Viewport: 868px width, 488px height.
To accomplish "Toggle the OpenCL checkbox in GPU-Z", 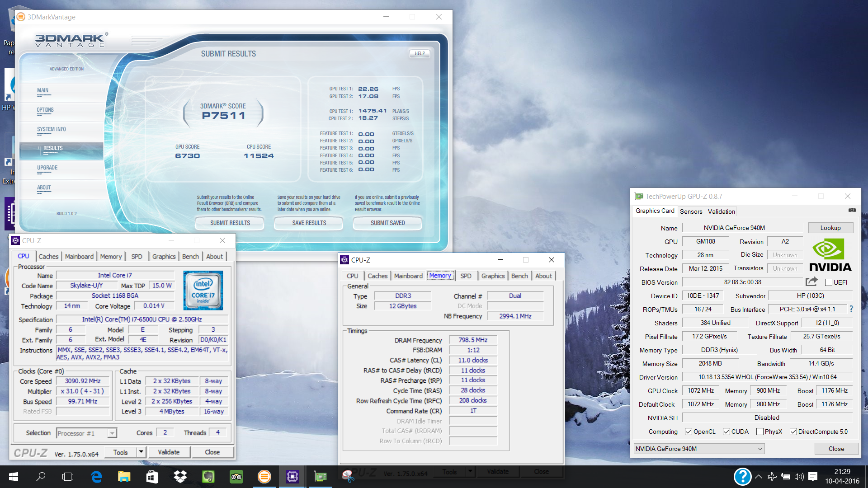I will coord(689,432).
